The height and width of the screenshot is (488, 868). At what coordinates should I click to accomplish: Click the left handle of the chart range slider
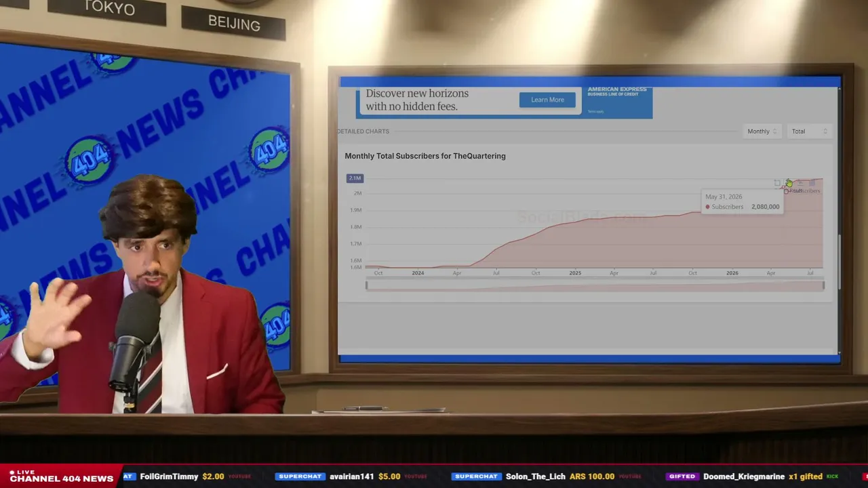366,285
